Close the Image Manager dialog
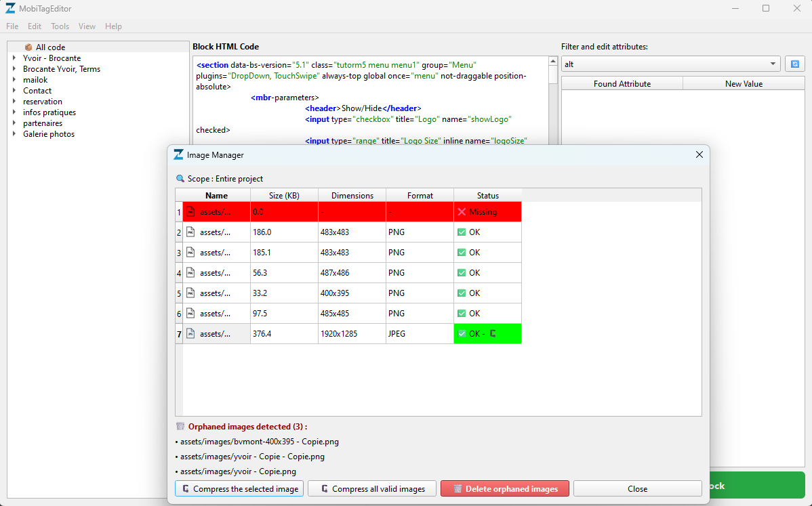This screenshot has width=812, height=506. (x=699, y=154)
